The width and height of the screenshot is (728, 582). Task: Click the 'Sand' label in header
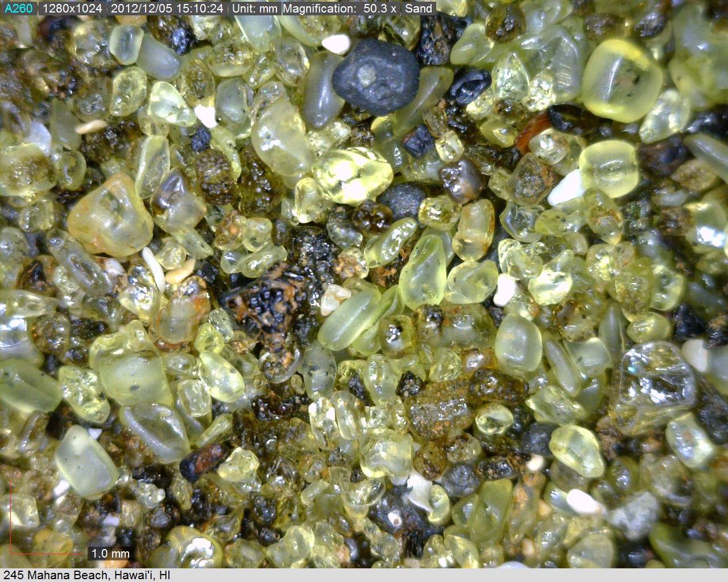(x=419, y=9)
